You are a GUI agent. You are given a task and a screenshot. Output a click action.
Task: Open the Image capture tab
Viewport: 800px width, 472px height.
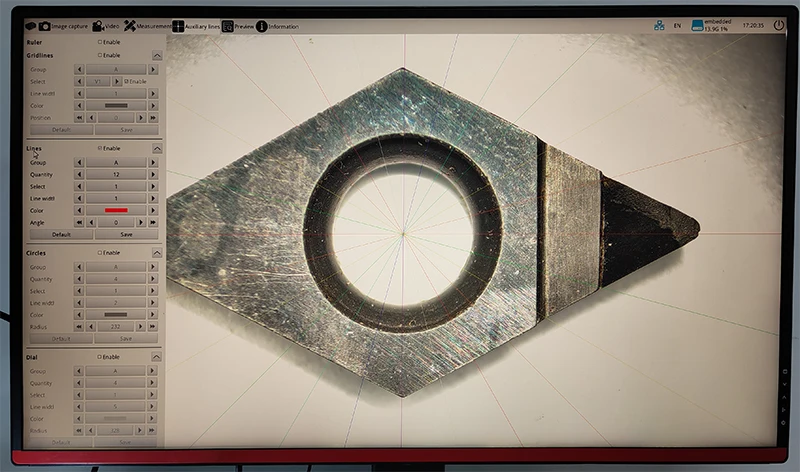[x=64, y=26]
